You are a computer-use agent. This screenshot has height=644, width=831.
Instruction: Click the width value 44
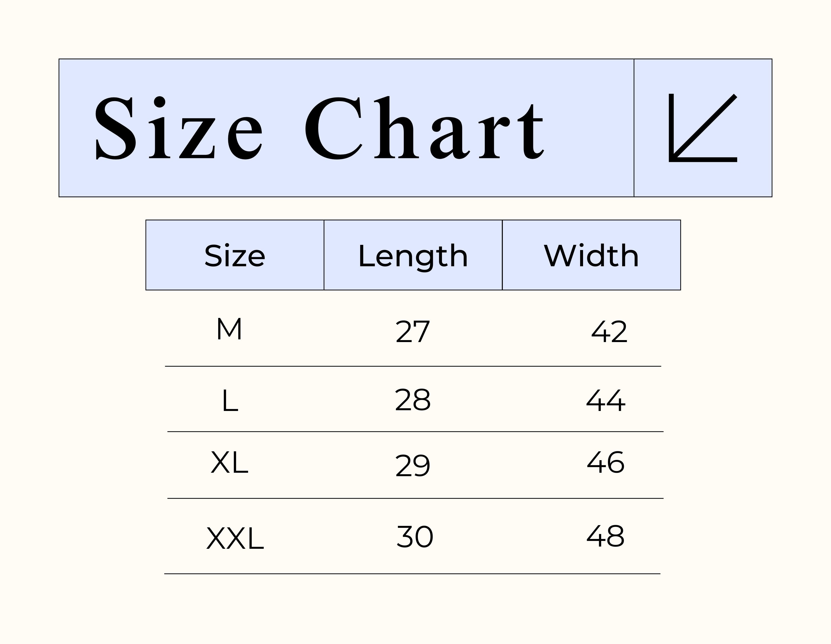coord(605,401)
